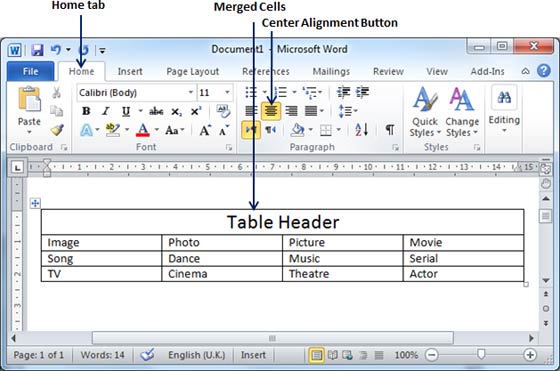Select the Format Painter brush
The height and width of the screenshot is (371, 560).
(57, 130)
